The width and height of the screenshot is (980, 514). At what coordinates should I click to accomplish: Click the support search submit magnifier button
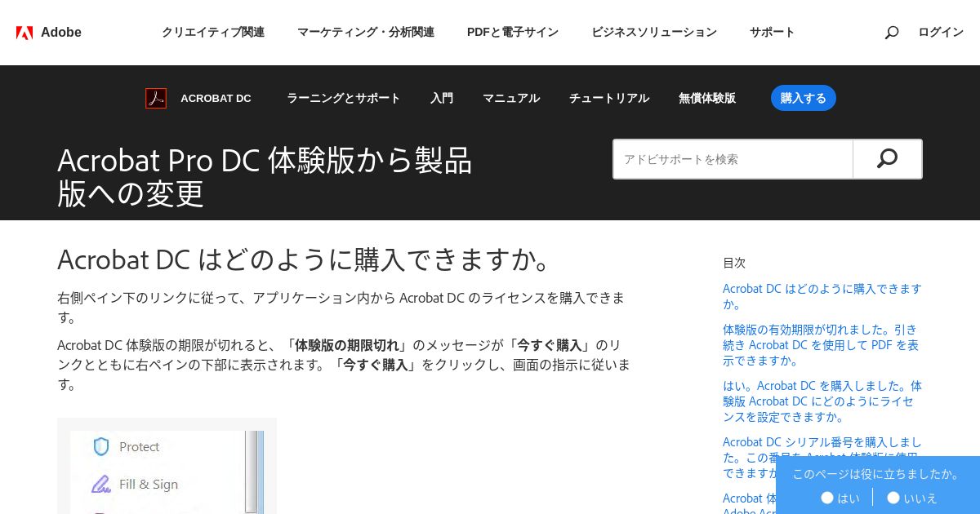point(887,159)
